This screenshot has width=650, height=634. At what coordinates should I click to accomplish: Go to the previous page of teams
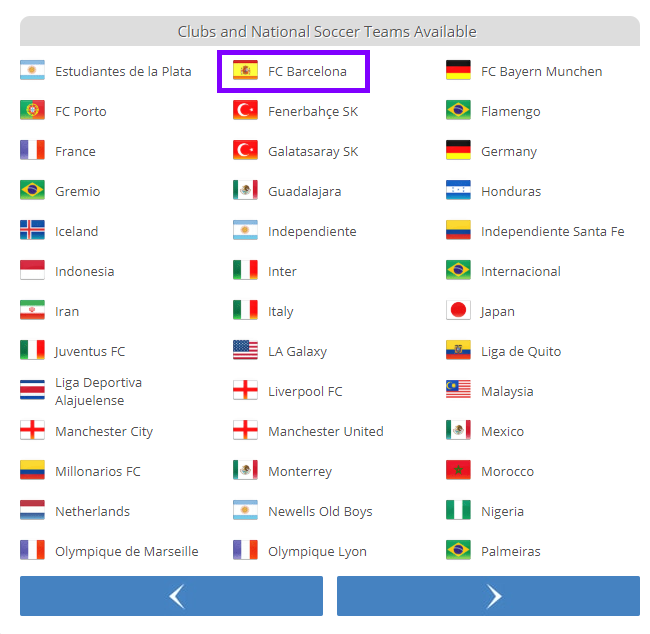click(x=171, y=596)
